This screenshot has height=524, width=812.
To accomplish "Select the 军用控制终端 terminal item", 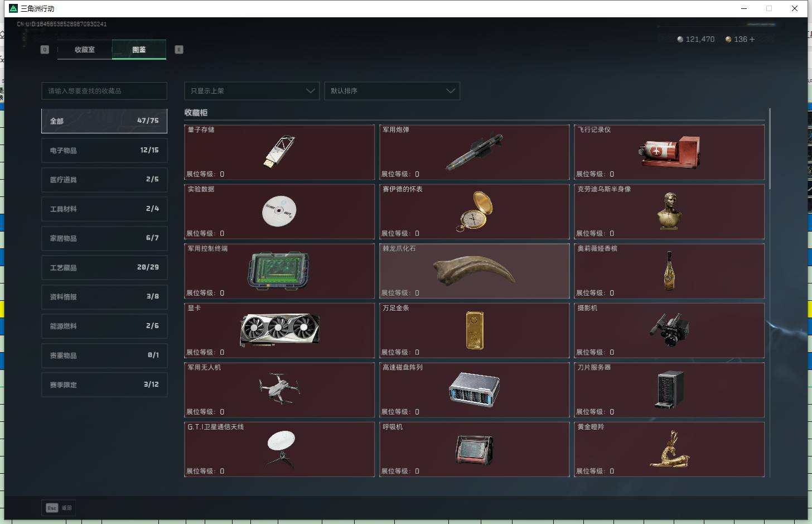I will point(279,271).
